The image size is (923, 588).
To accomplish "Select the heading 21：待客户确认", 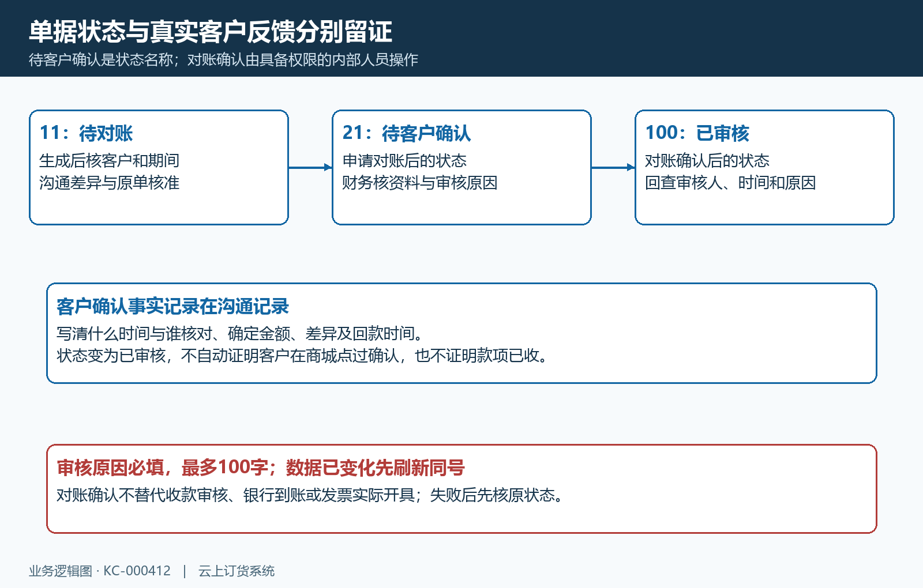I will coord(407,133).
